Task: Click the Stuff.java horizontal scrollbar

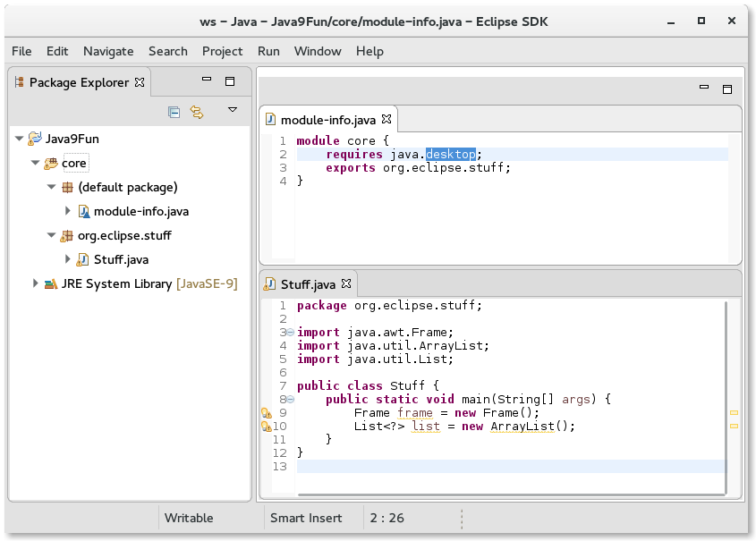Action: (x=512, y=495)
